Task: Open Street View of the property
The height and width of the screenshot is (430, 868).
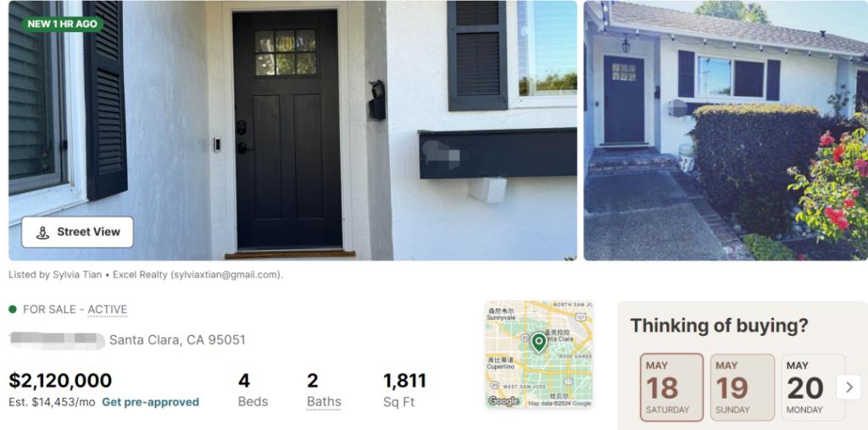Action: click(77, 232)
